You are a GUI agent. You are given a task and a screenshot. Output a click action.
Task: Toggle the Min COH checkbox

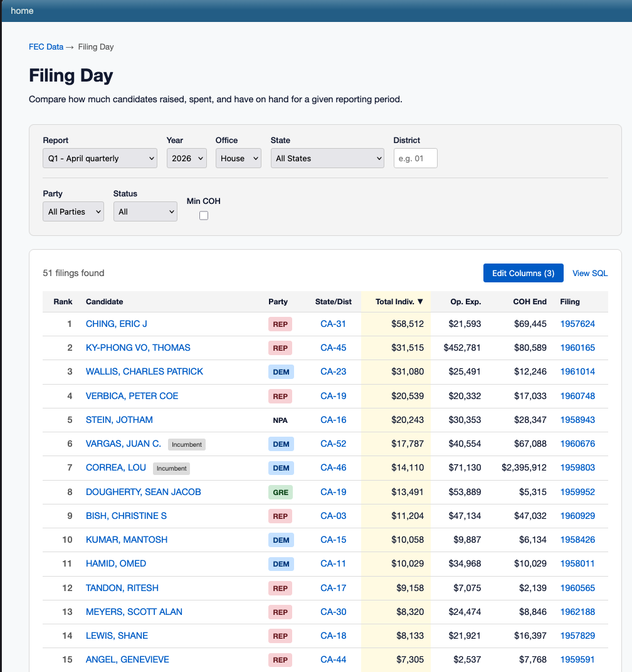pos(204,216)
